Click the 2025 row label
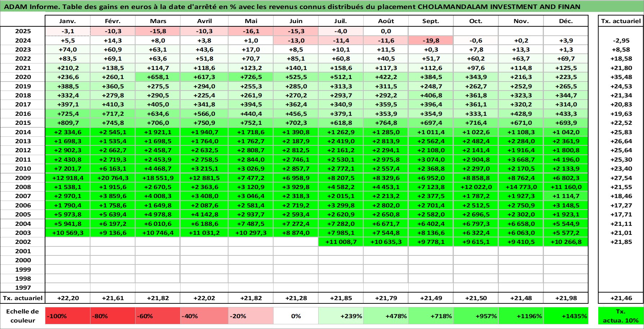 [x=23, y=31]
